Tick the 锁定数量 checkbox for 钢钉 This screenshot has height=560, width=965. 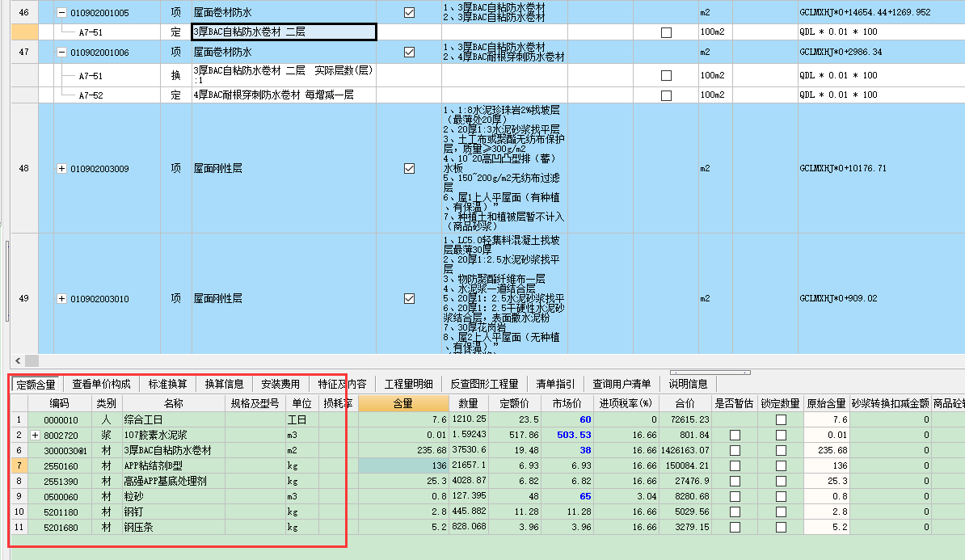tap(781, 512)
